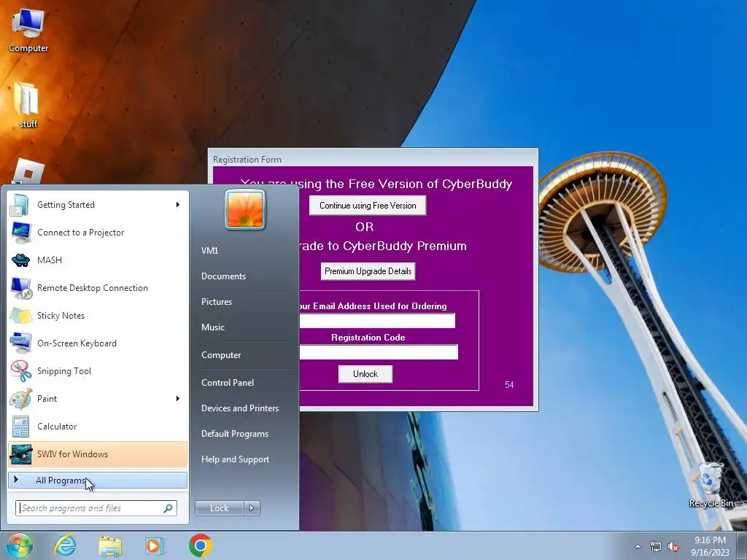This screenshot has height=560, width=747.
Task: Open Internet Explorer from the taskbar
Action: [x=65, y=545]
